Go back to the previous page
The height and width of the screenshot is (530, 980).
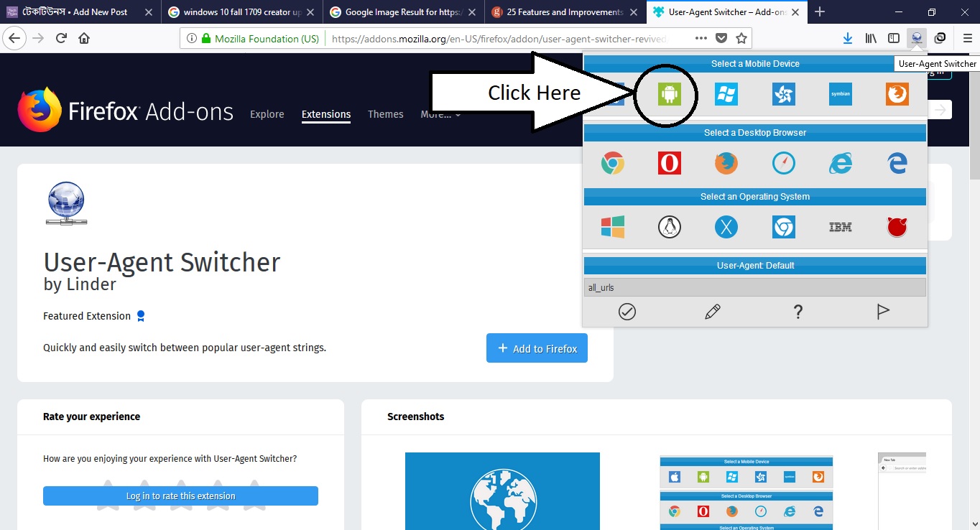(15, 38)
